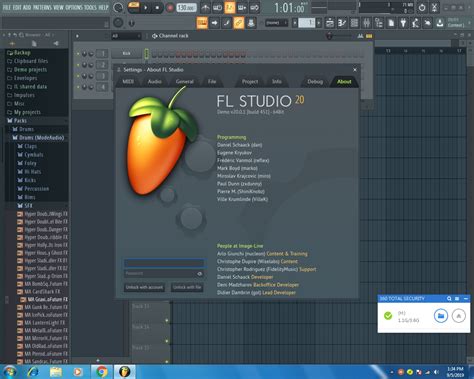Switch to the Project settings tab

[250, 82]
